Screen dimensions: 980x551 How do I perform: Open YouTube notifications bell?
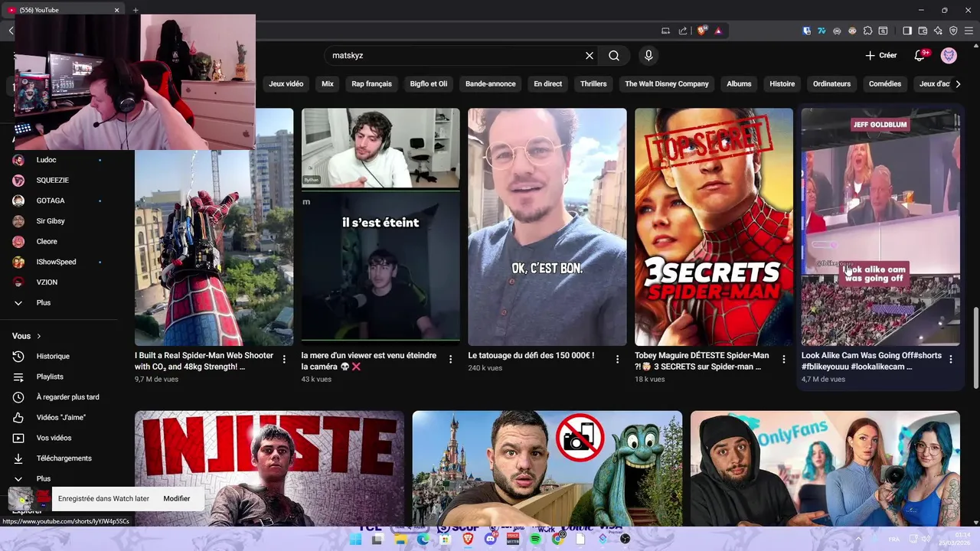click(x=921, y=55)
